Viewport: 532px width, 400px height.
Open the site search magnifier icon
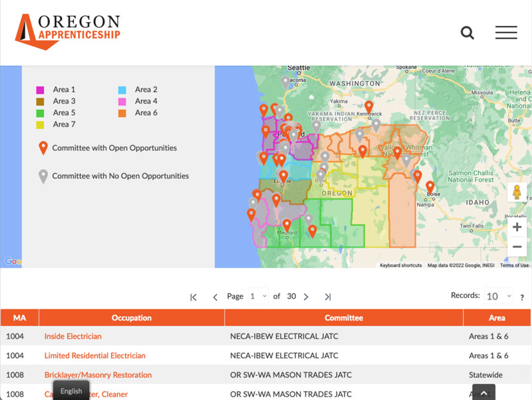467,33
